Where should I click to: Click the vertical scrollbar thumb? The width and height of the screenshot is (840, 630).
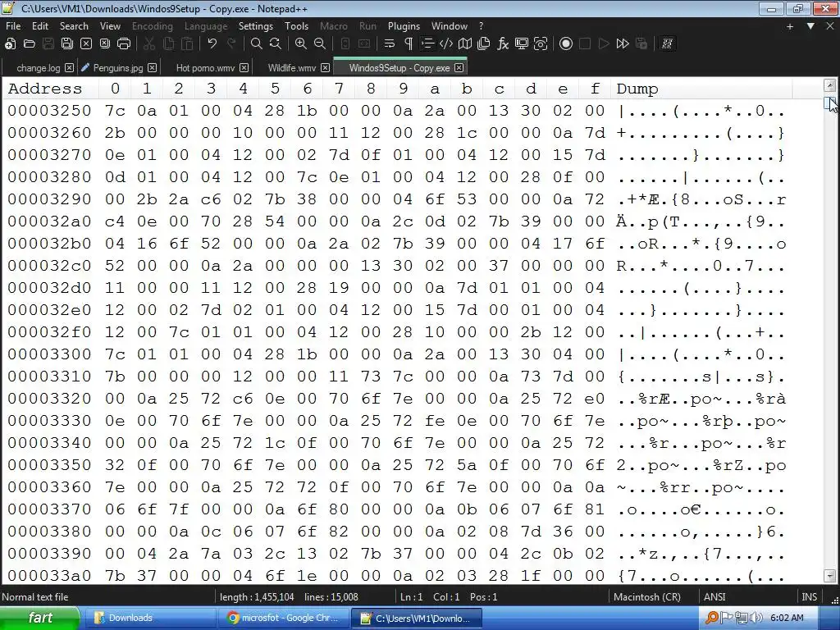pos(830,103)
